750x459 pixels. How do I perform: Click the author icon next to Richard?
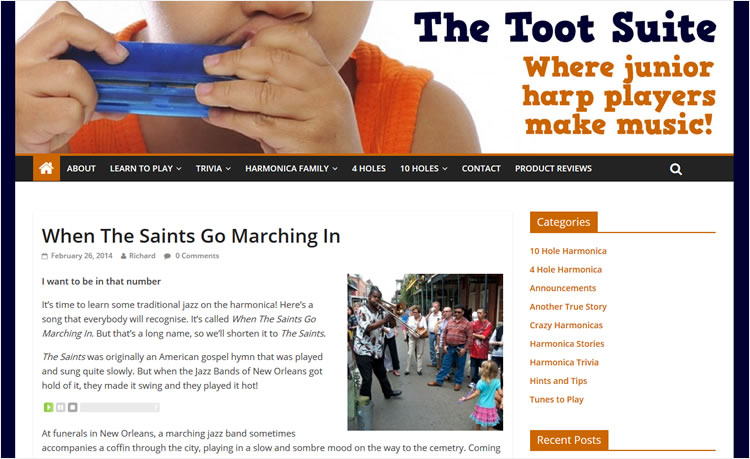click(123, 256)
